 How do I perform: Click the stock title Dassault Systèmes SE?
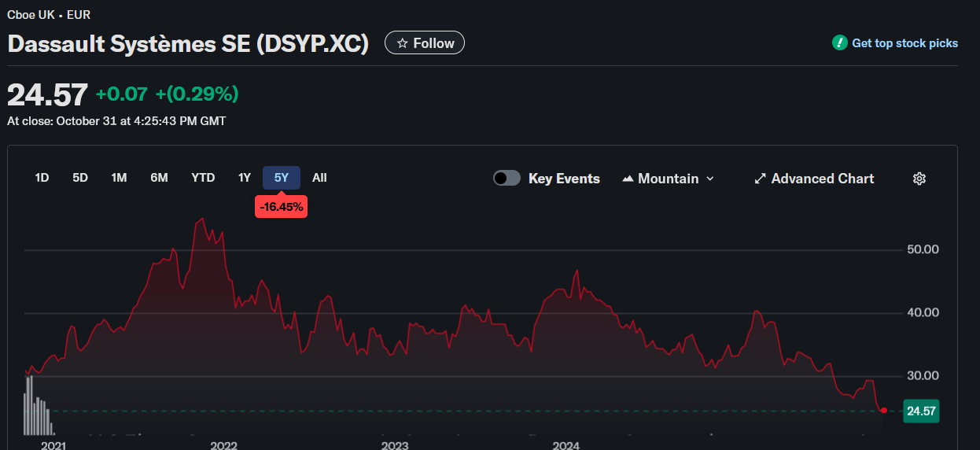pyautogui.click(x=188, y=43)
